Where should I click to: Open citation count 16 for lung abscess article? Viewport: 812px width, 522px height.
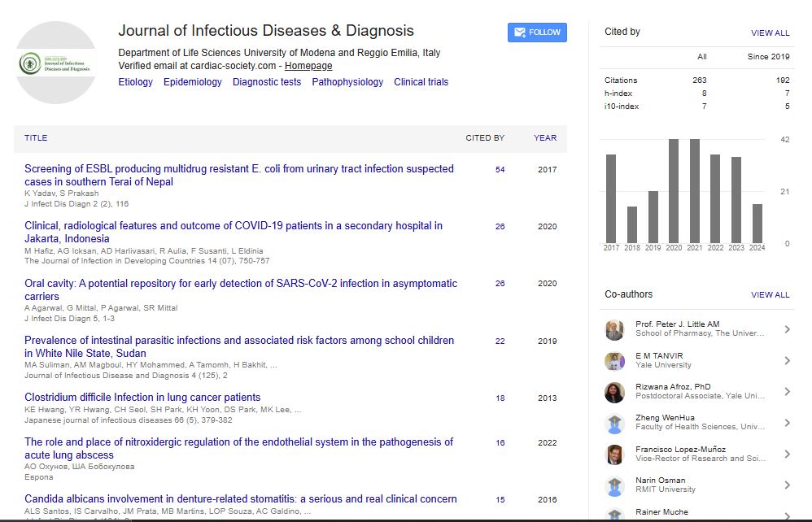point(500,442)
